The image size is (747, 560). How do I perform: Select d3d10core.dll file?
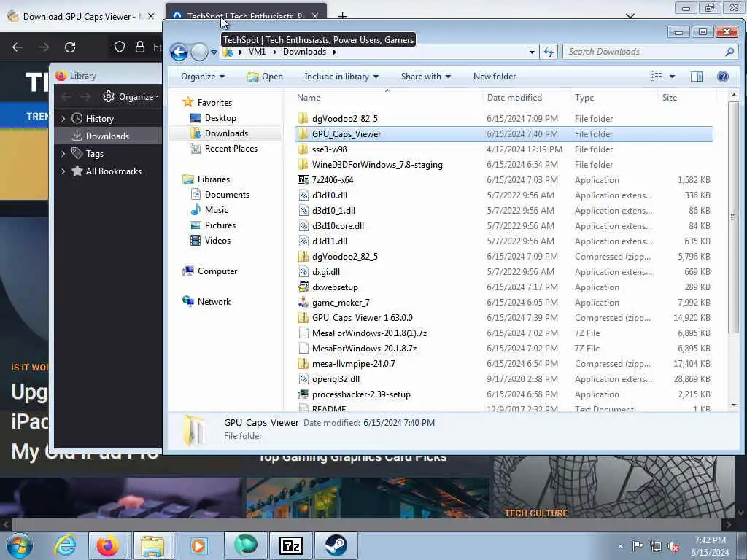tap(338, 226)
